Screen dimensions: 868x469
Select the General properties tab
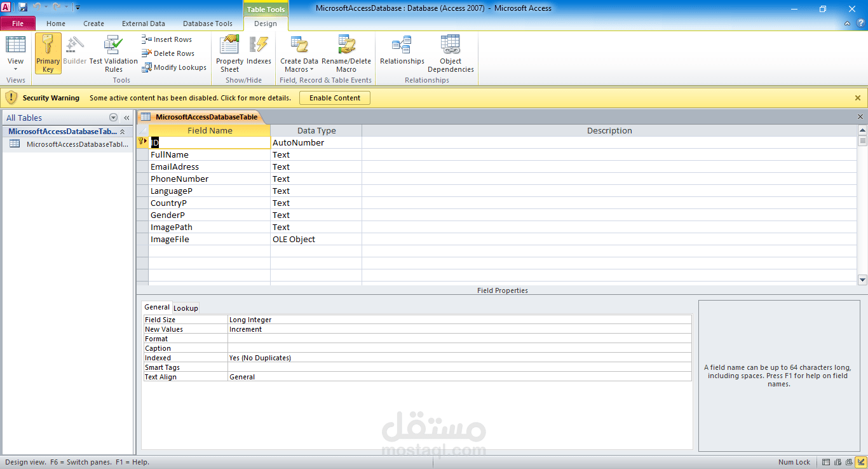(157, 307)
